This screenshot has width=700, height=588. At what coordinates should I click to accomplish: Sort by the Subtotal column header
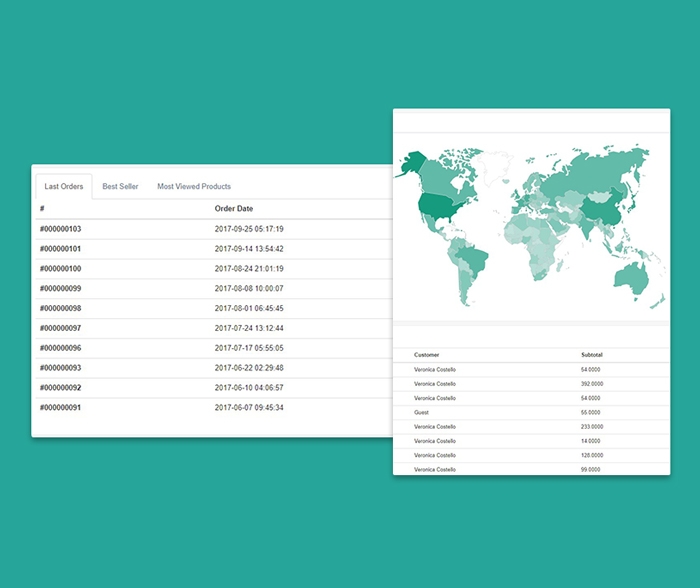[592, 355]
